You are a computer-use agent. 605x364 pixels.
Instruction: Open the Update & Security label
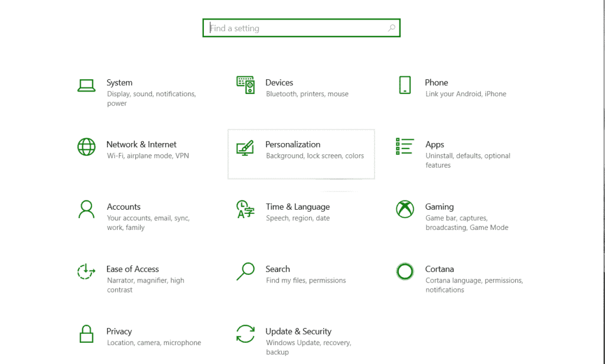coord(298,331)
